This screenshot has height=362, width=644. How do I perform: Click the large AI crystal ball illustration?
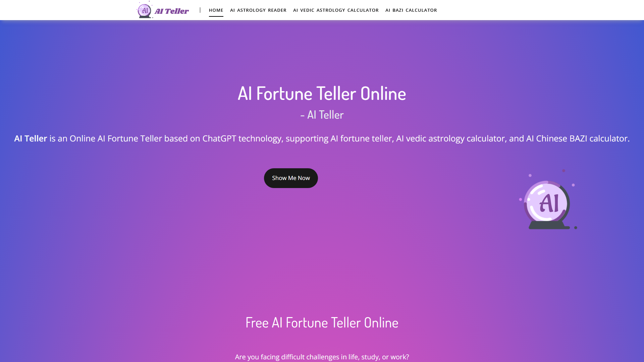pos(548,200)
